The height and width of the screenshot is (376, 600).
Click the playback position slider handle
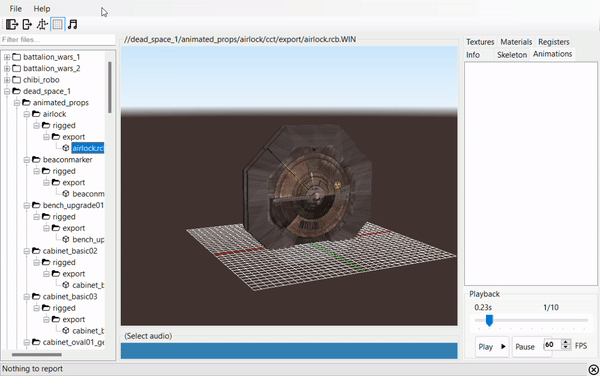pos(489,320)
